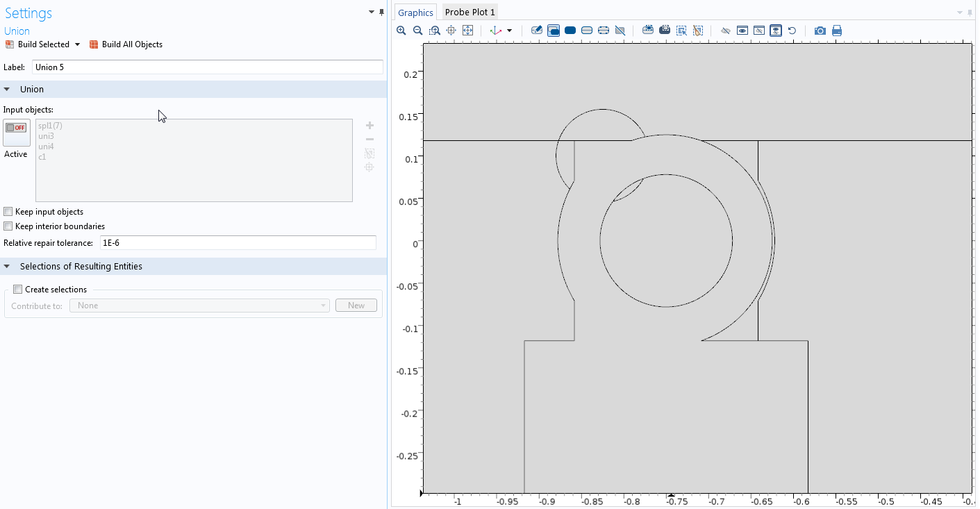
Task: Open the view axes dropdown arrow
Action: 509,31
